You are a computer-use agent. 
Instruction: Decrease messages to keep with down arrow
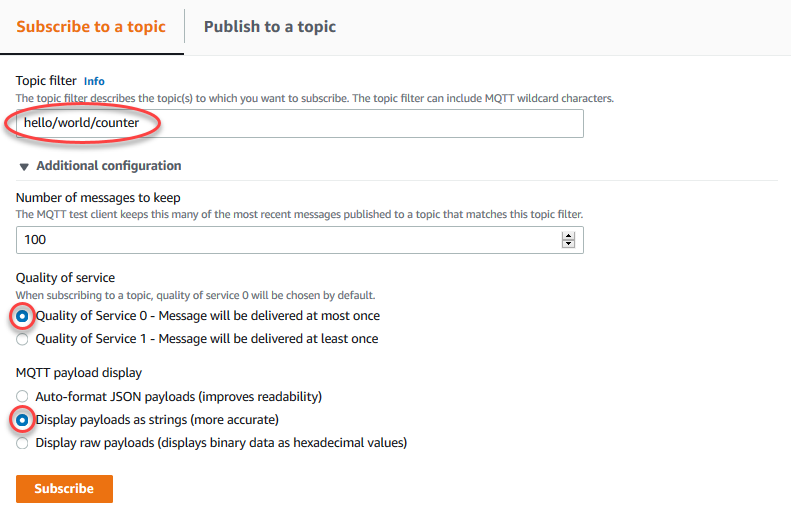tap(569, 244)
